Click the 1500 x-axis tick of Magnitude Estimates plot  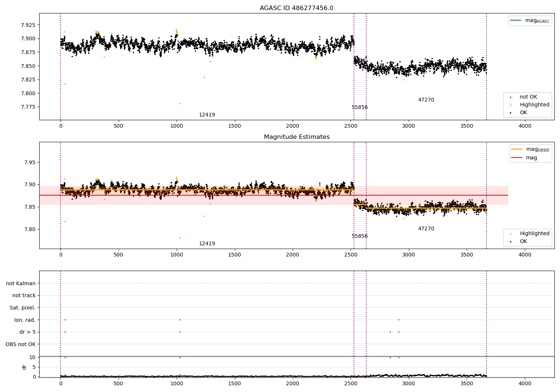(x=235, y=255)
